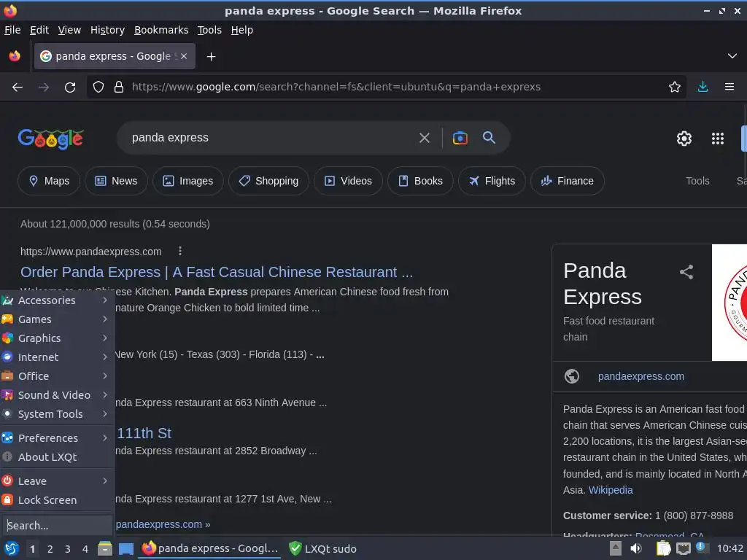
Task: Open volume control in system tray
Action: pos(636,548)
